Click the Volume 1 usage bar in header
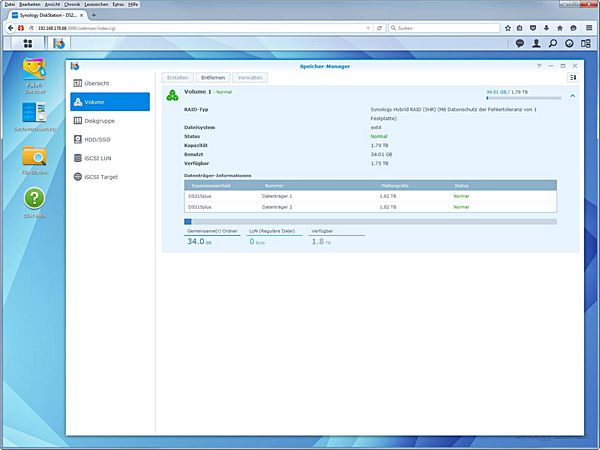The width and height of the screenshot is (600, 450). (x=523, y=98)
